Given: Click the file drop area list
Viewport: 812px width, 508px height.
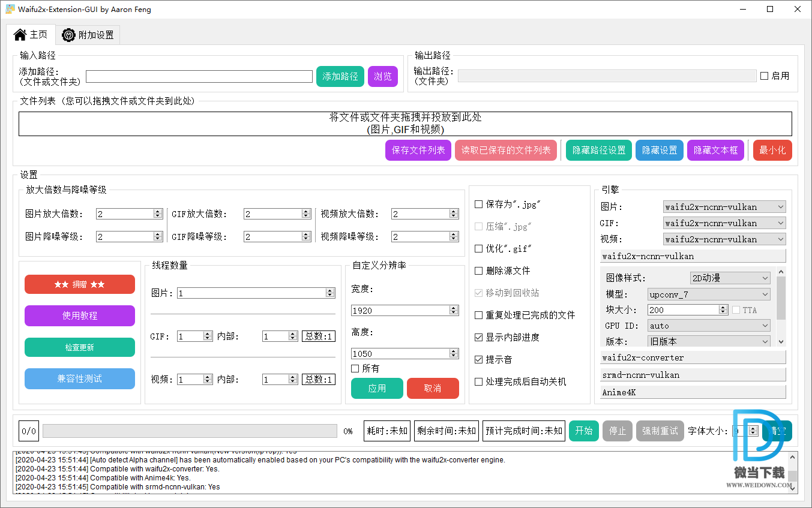Looking at the screenshot, I should (405, 124).
